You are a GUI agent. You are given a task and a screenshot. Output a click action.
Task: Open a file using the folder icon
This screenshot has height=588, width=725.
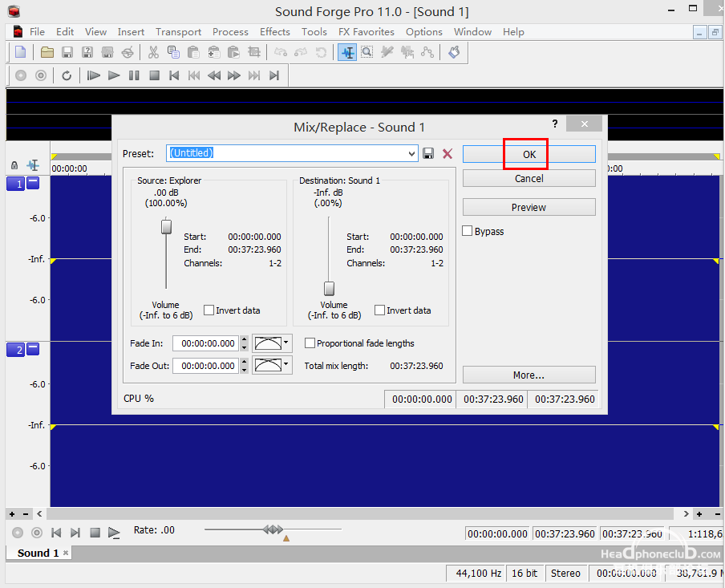pyautogui.click(x=47, y=52)
